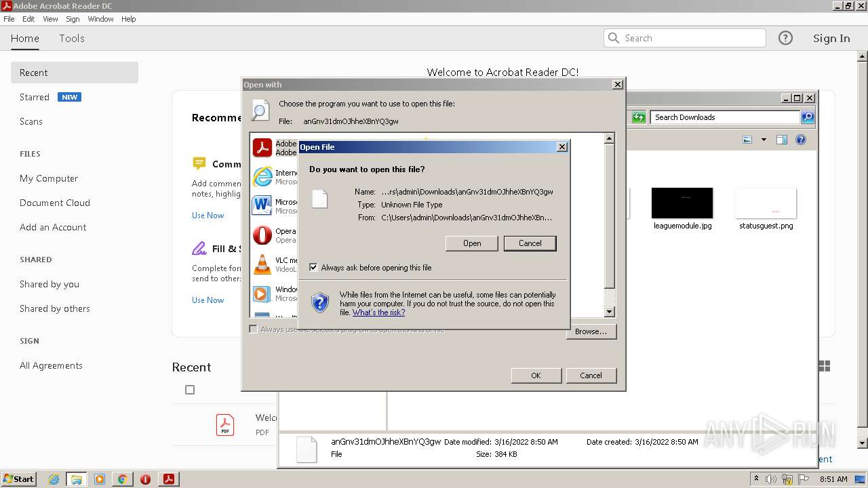This screenshot has height=488, width=868.
Task: Select Recent in the sidebar
Action: pos(75,73)
